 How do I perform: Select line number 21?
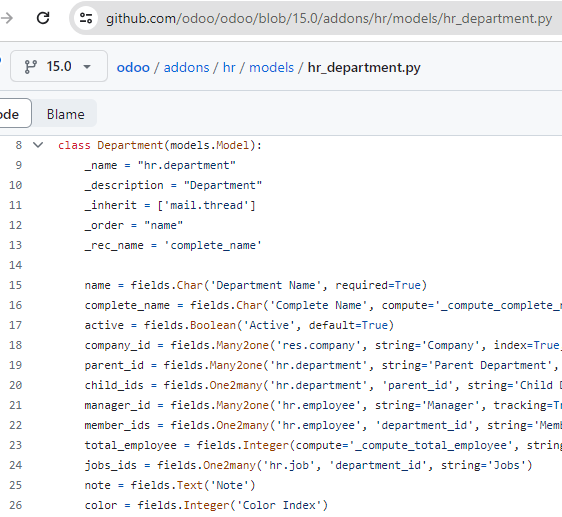pyautogui.click(x=15, y=405)
